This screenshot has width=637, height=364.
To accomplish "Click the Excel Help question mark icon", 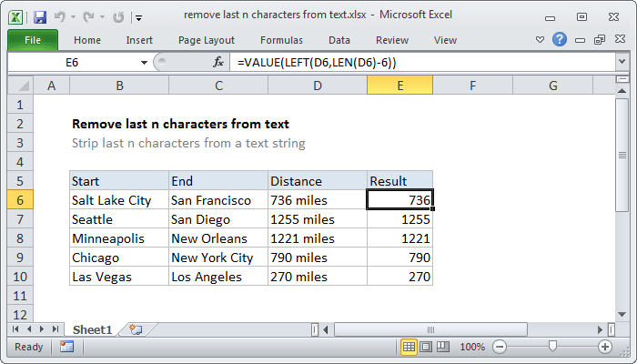I will [x=560, y=39].
